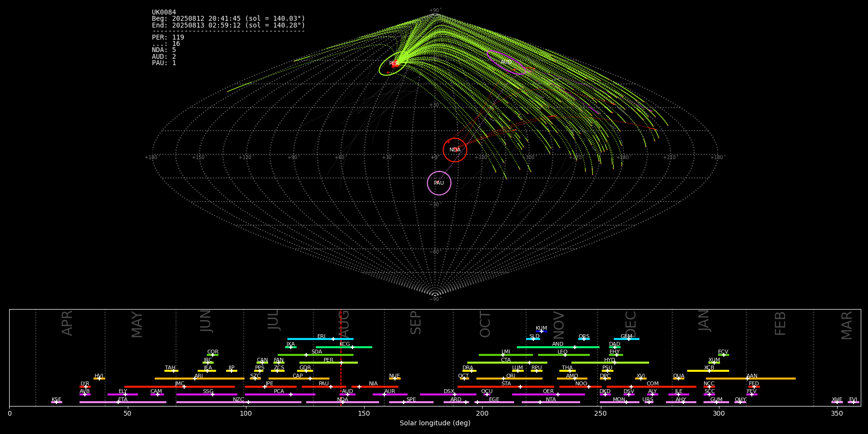Click the 'End: 20250813 02:59:12' line

point(229,25)
